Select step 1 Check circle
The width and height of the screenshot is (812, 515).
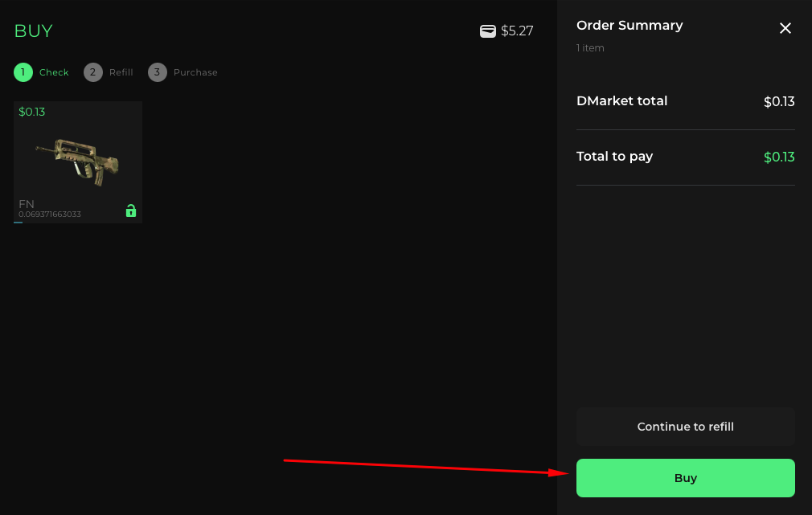coord(23,72)
